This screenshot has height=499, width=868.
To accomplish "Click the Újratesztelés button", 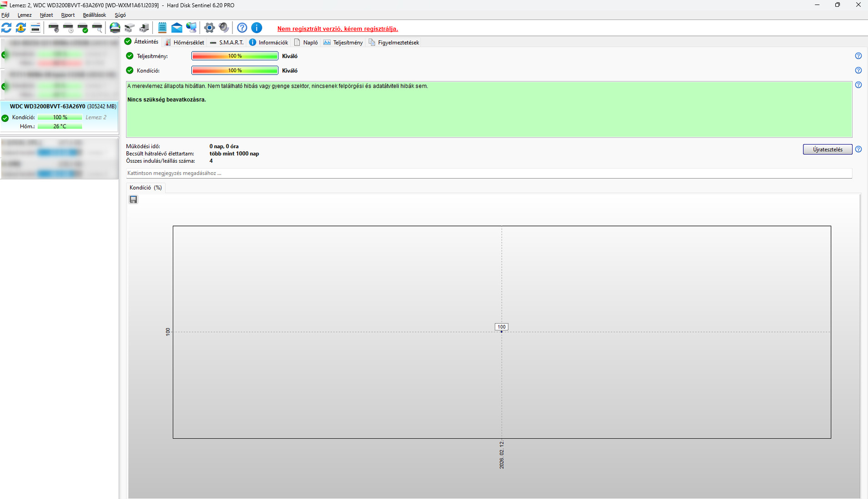I will 828,149.
